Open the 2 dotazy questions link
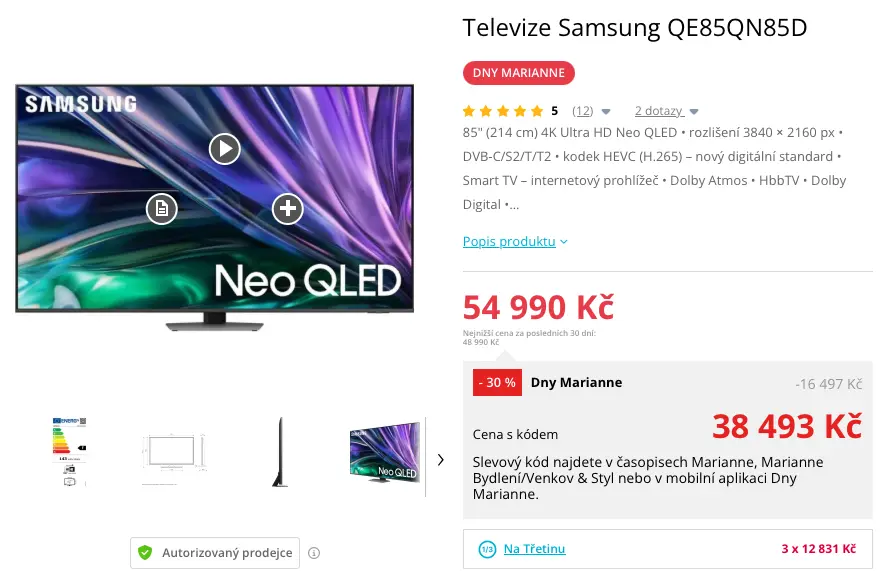Viewport: 883px width, 571px height. coord(659,111)
